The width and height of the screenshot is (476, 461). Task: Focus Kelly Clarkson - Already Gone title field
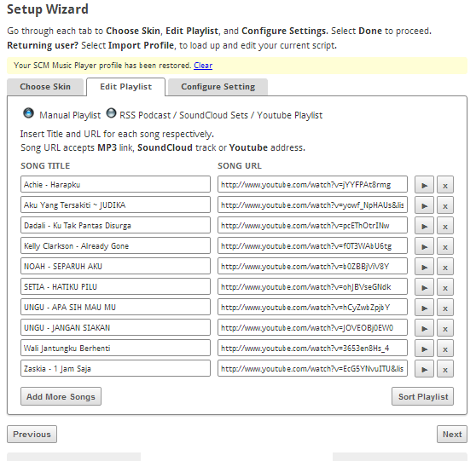[115, 245]
